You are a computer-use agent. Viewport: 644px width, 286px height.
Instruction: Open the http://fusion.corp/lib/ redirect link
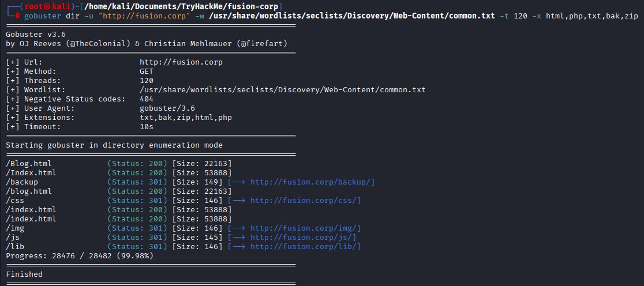point(305,247)
